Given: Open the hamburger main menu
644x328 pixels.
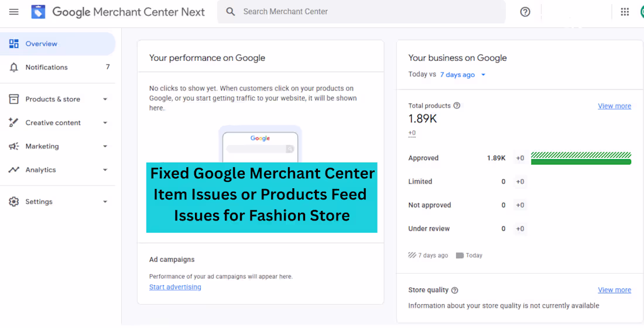Looking at the screenshot, I should click(x=14, y=12).
